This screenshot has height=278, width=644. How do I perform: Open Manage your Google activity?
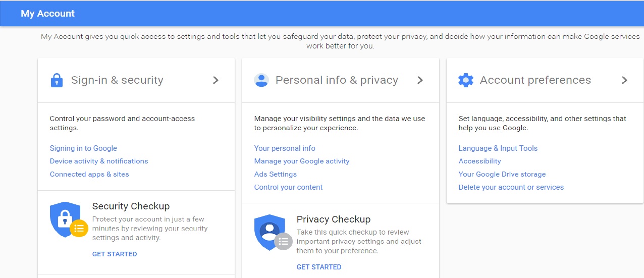302,161
